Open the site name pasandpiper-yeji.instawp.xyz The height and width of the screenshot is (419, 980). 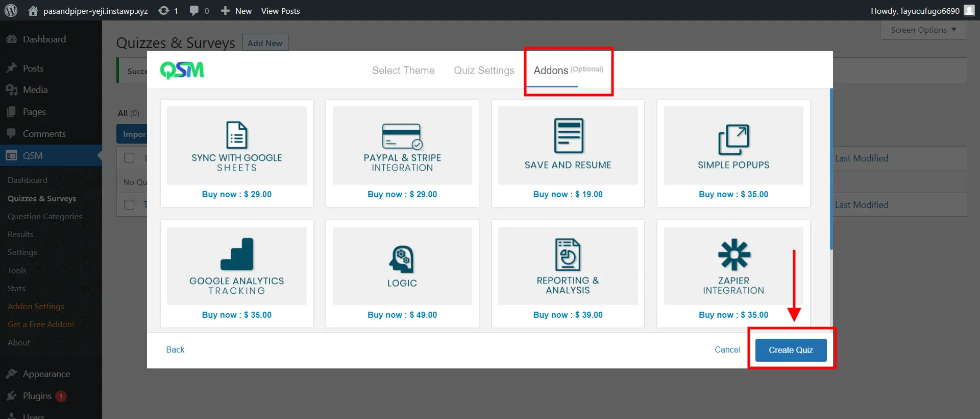point(95,11)
